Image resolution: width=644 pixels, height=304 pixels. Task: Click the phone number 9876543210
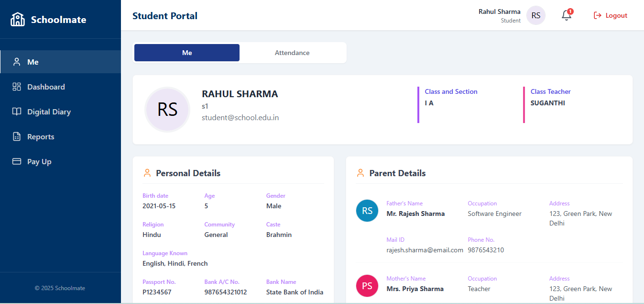486,250
